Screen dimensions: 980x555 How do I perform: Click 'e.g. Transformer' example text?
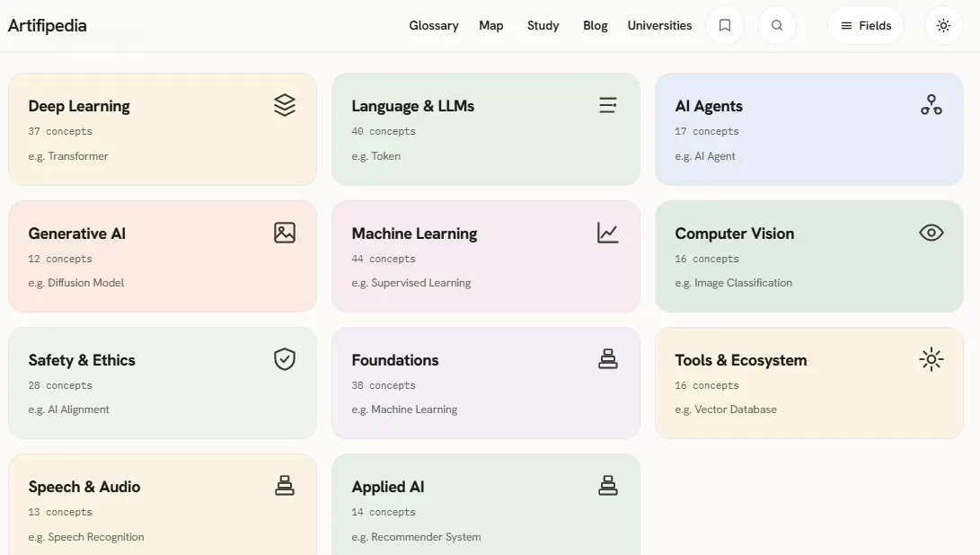(68, 156)
